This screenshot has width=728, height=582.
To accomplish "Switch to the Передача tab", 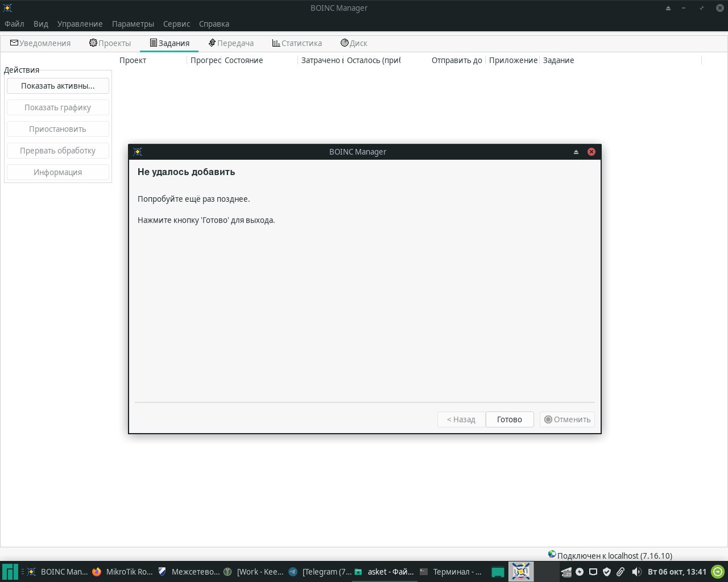I will click(x=231, y=43).
